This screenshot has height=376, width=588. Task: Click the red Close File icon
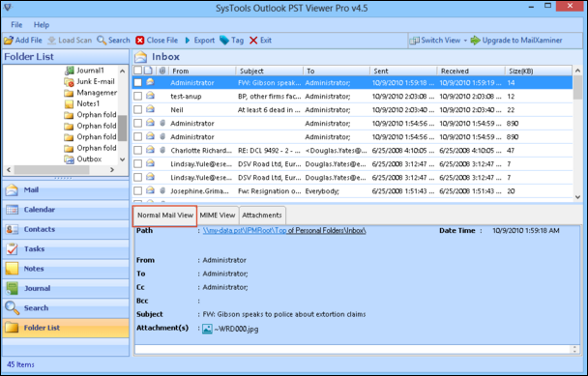point(140,40)
